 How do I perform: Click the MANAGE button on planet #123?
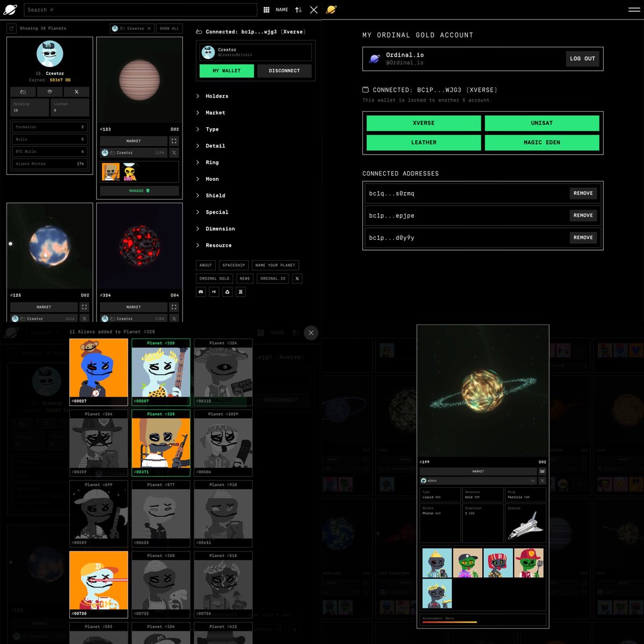140,191
